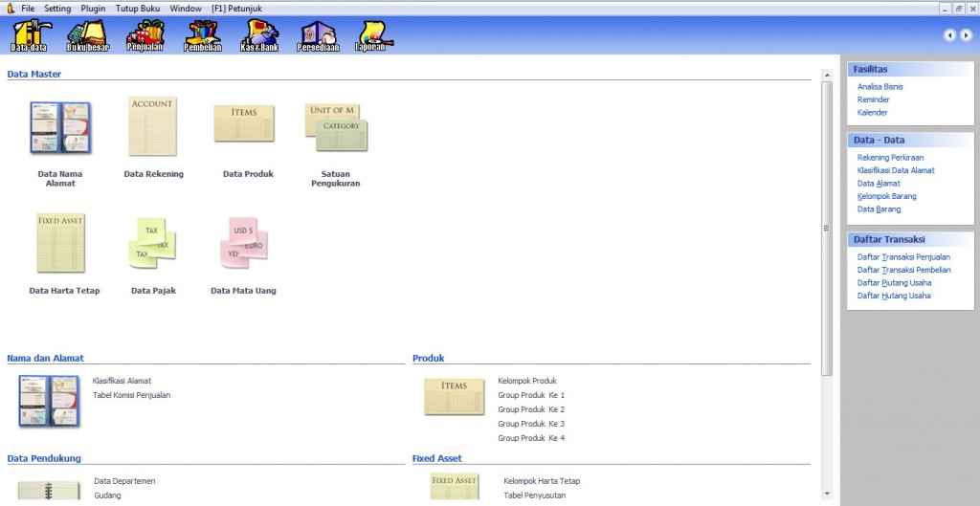Image resolution: width=980 pixels, height=506 pixels.
Task: Open the Pembelian toolbar module
Action: pyautogui.click(x=203, y=35)
